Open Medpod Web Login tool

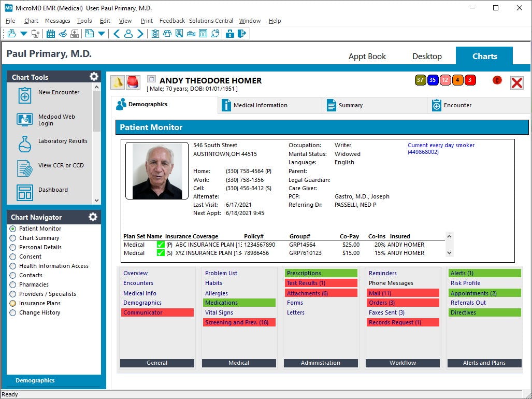46,120
